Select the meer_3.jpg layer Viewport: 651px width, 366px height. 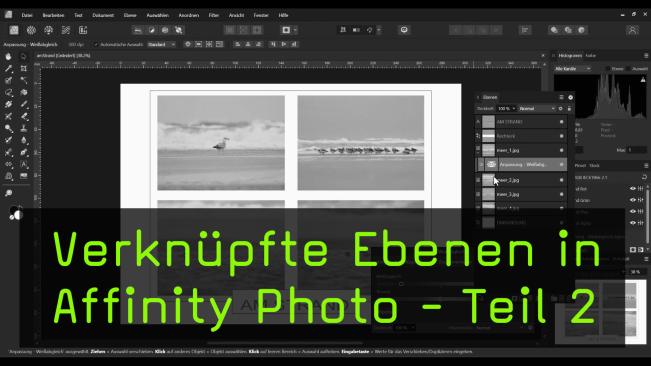coord(521,194)
